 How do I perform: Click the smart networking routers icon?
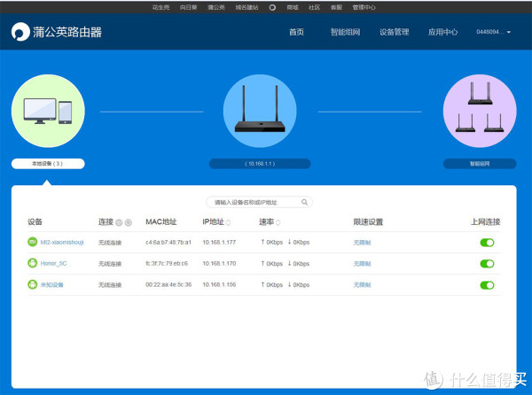coord(479,111)
